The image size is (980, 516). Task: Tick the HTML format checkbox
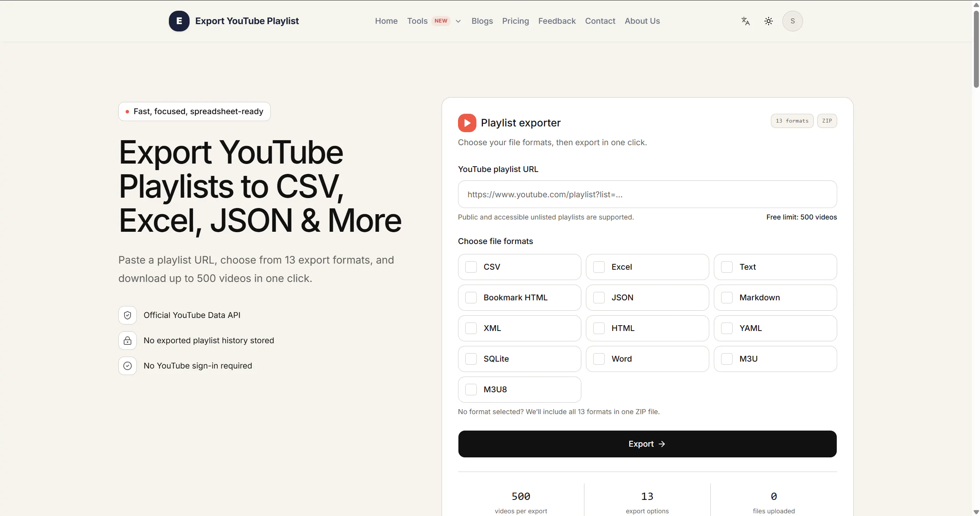(599, 328)
